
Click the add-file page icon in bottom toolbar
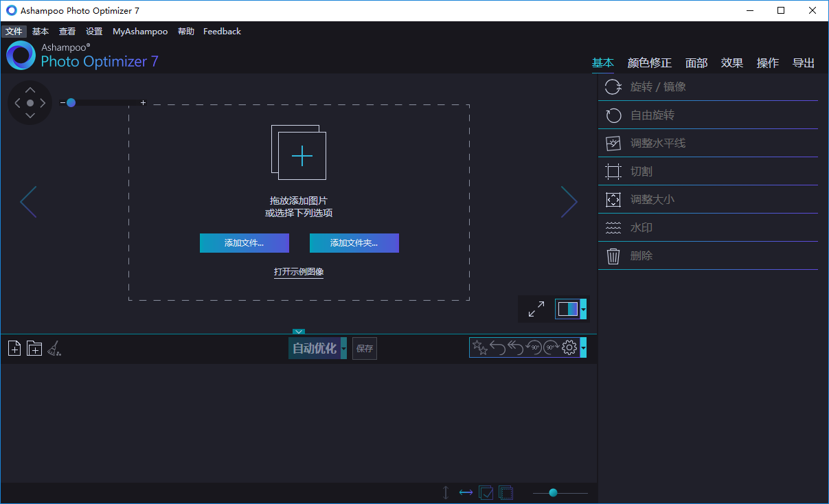[14, 349]
